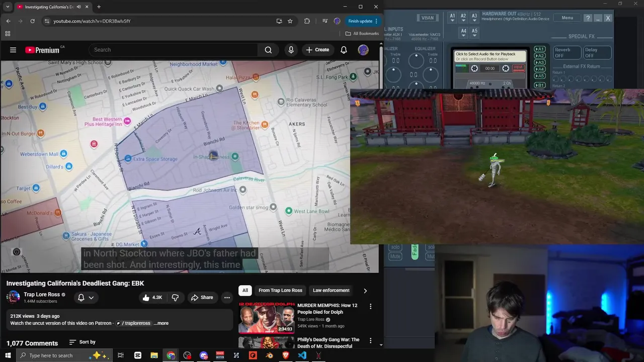Screen dimensions: 644x362
Task: Toggle Voicemeeter Delay OFF button
Action: tap(597, 53)
